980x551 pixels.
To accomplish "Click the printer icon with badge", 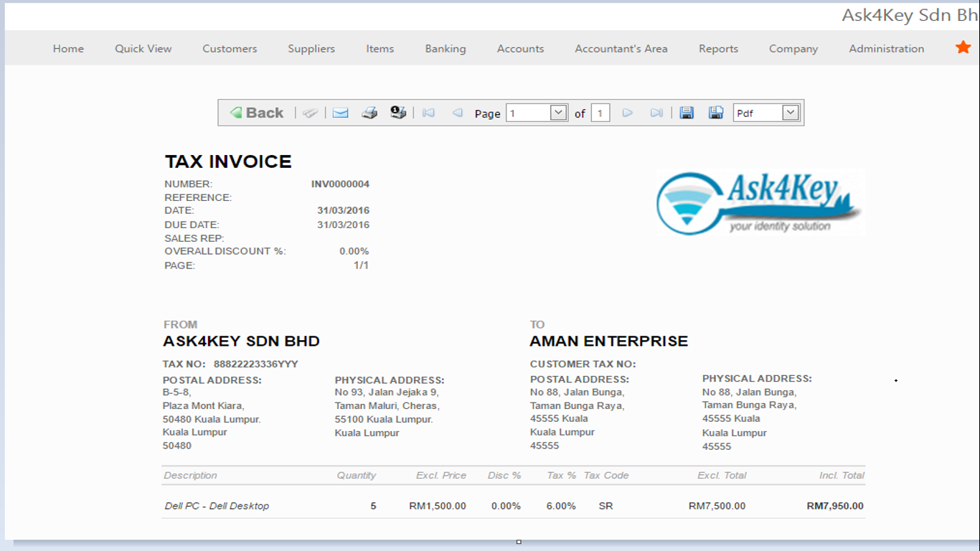I will point(398,113).
